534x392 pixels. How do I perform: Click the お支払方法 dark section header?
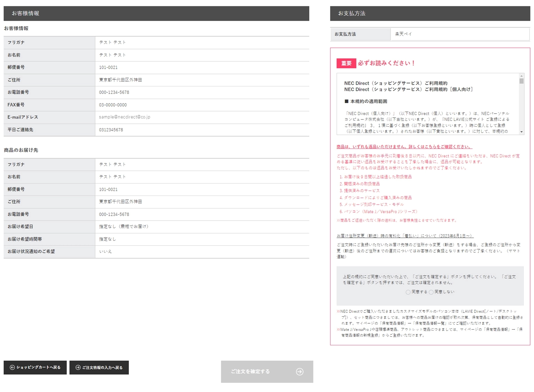tap(430, 14)
